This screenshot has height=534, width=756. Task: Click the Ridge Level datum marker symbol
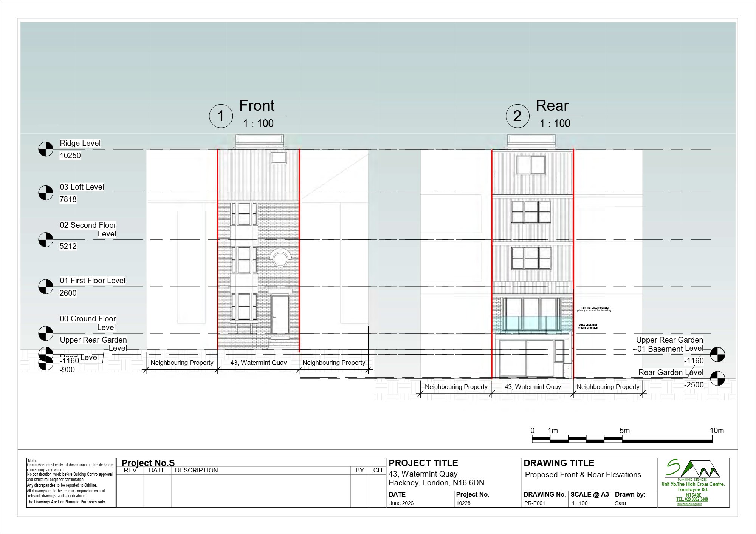coord(46,149)
